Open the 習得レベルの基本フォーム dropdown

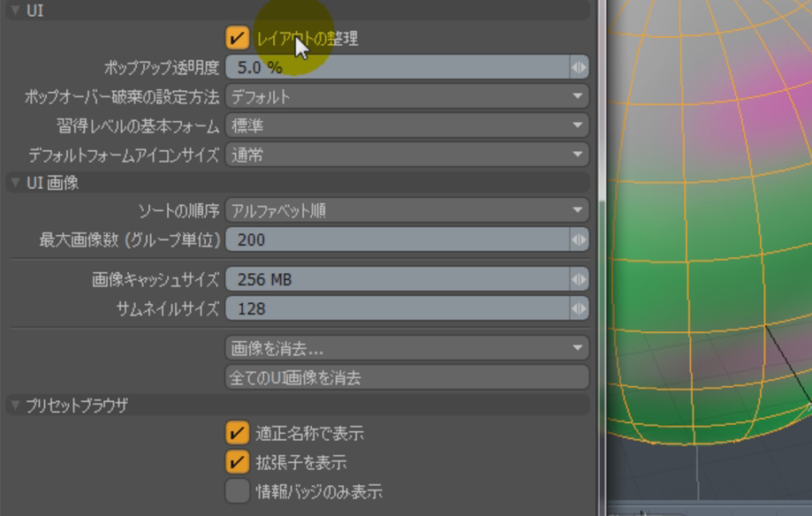tap(406, 125)
